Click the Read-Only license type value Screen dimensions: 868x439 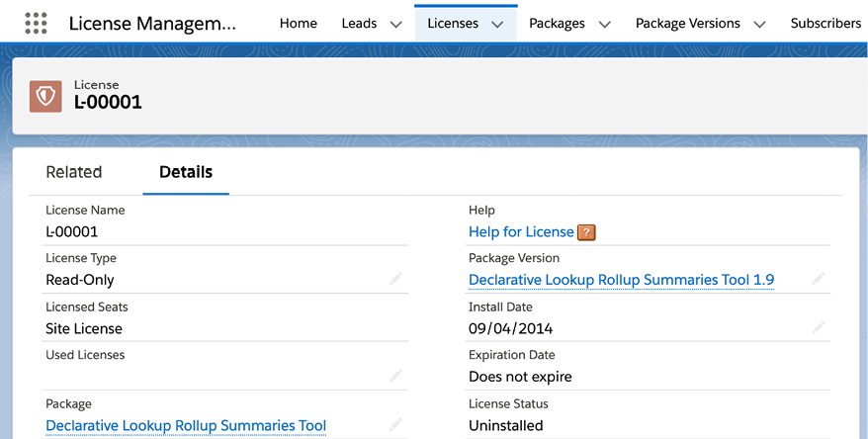pos(80,280)
